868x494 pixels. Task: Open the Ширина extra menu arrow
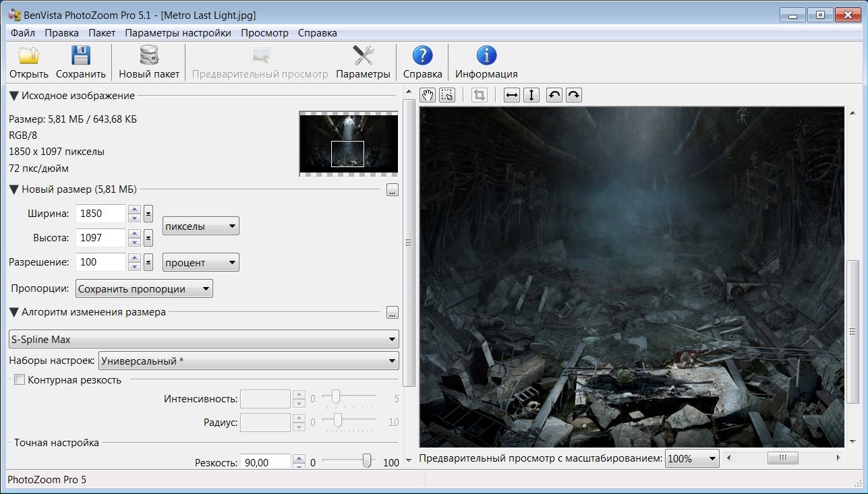click(148, 214)
